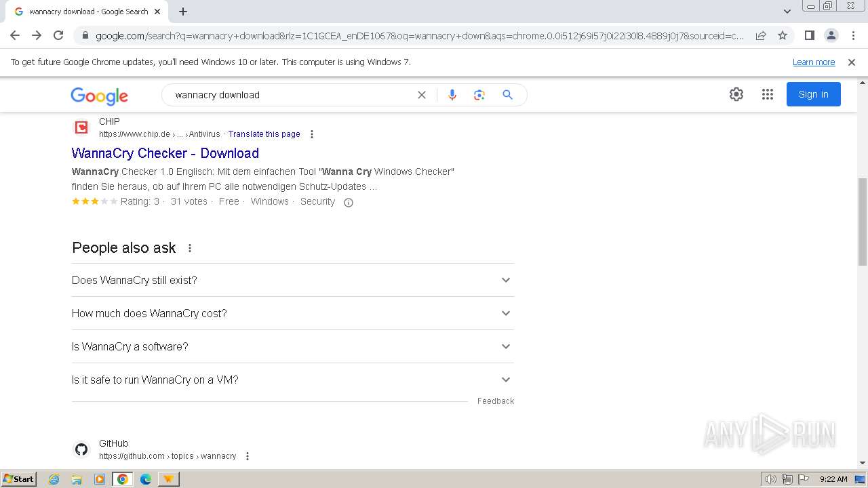
Task: Open Windows Explorer from taskbar
Action: pos(77,479)
